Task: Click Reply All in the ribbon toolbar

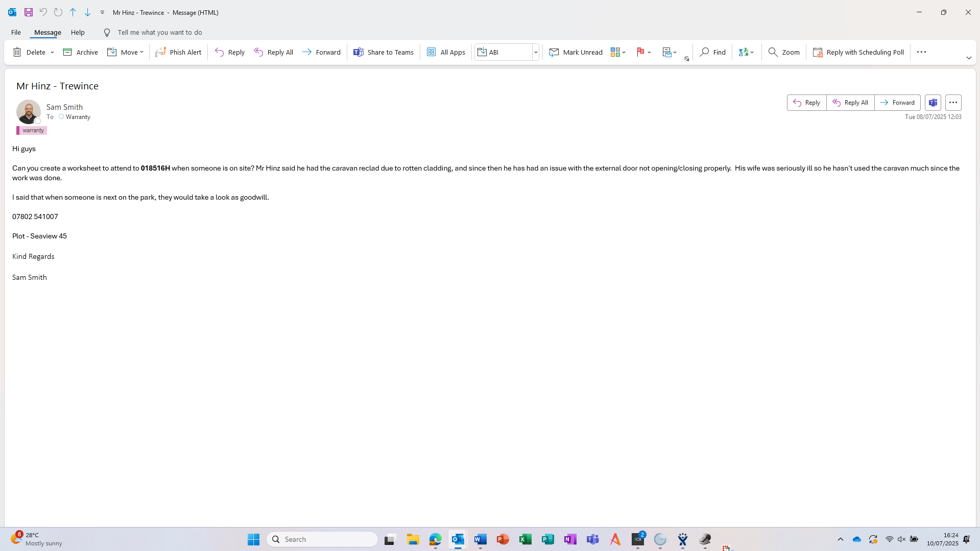Action: pyautogui.click(x=273, y=52)
